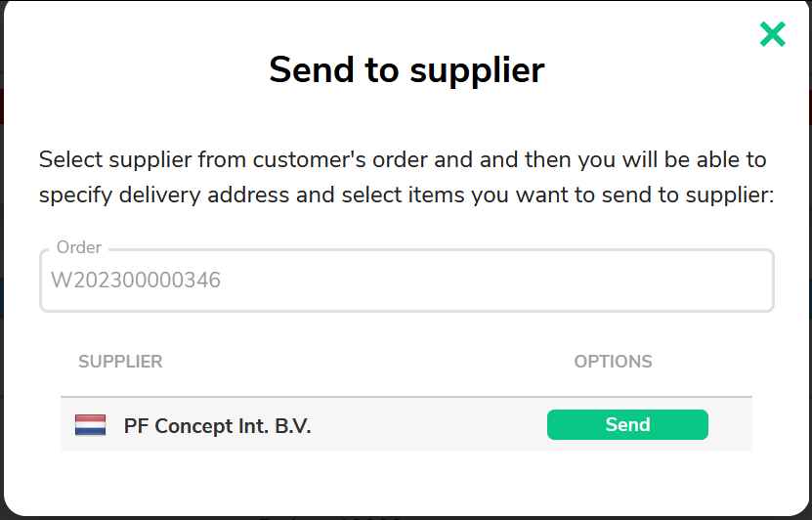Screen dimensions: 812x520
Task: Click the word supplier in the dialog title
Action: (477, 70)
